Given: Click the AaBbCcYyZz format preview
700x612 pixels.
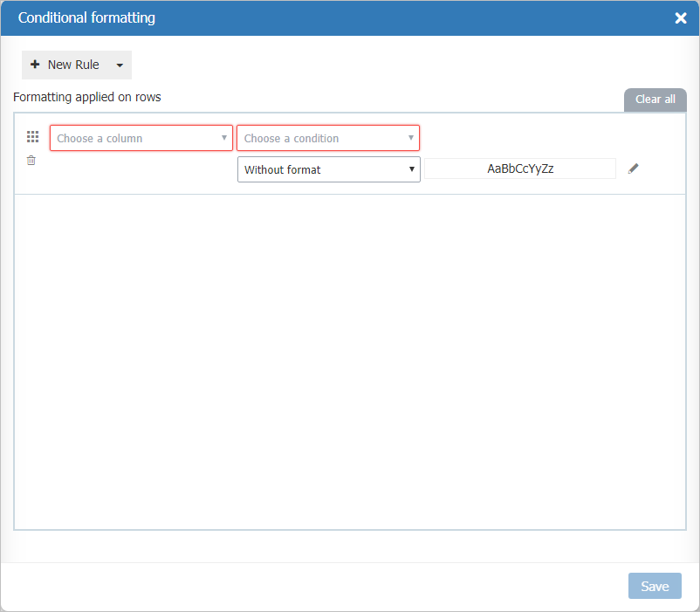Looking at the screenshot, I should tap(520, 169).
